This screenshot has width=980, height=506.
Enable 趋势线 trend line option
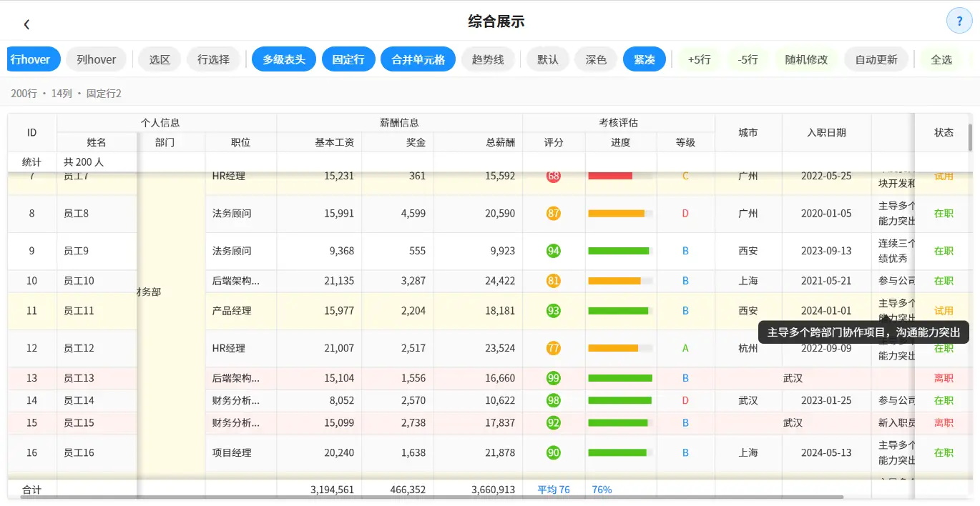[487, 59]
